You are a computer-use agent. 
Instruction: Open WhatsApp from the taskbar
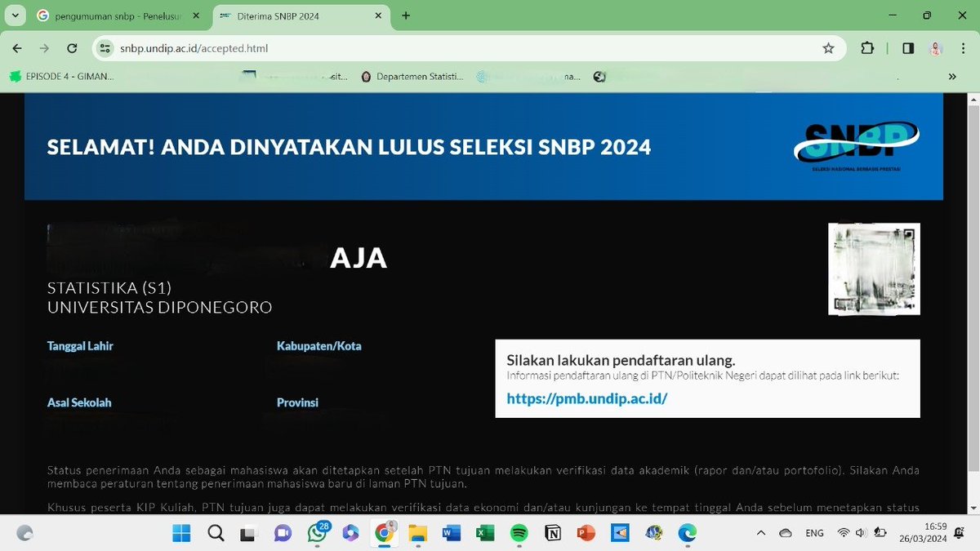pyautogui.click(x=318, y=533)
